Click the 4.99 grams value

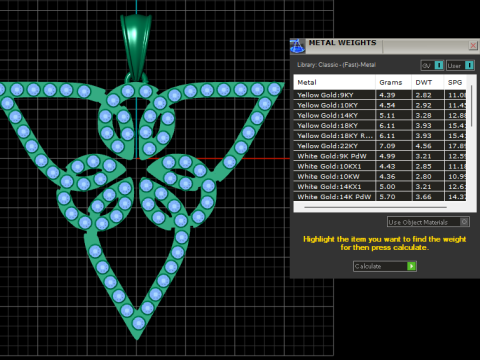387,156
